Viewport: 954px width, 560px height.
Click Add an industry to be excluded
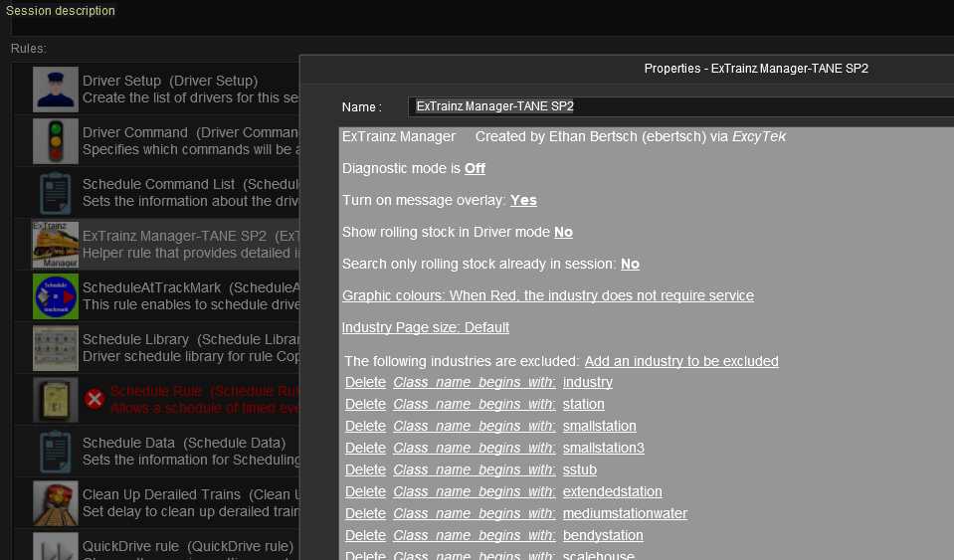[x=681, y=361]
